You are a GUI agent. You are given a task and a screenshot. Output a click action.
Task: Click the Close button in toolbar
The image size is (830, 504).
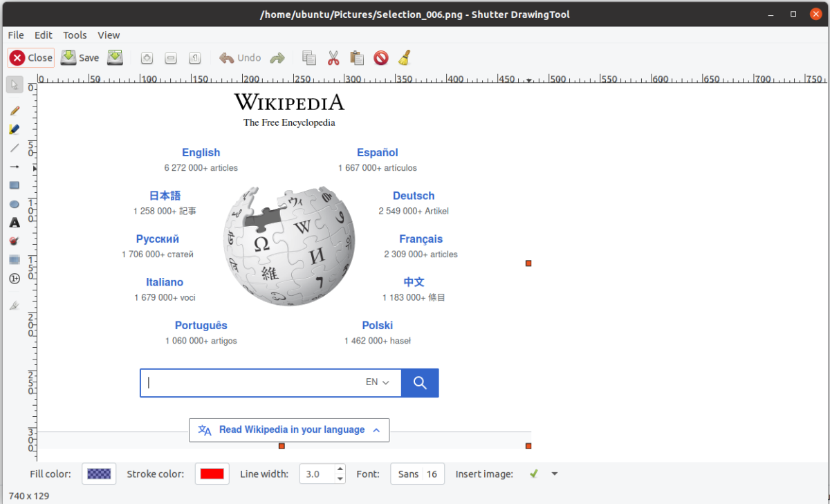point(31,58)
